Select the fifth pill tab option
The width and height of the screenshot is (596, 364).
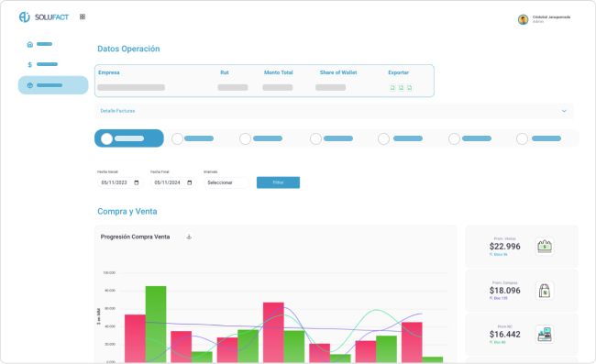(401, 138)
